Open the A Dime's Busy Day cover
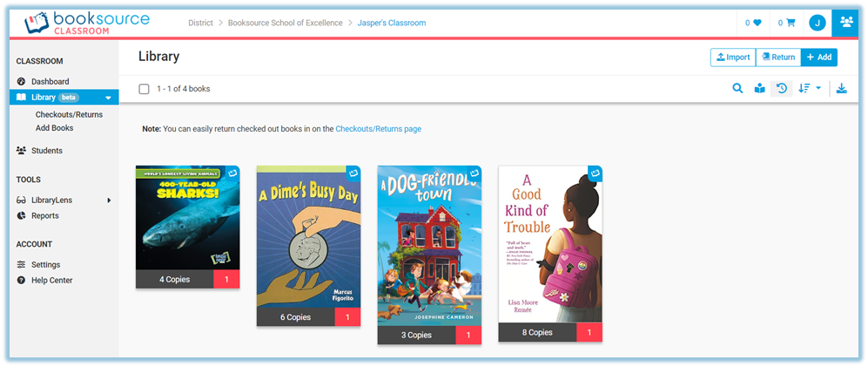This screenshot has height=367, width=868. coord(308,237)
